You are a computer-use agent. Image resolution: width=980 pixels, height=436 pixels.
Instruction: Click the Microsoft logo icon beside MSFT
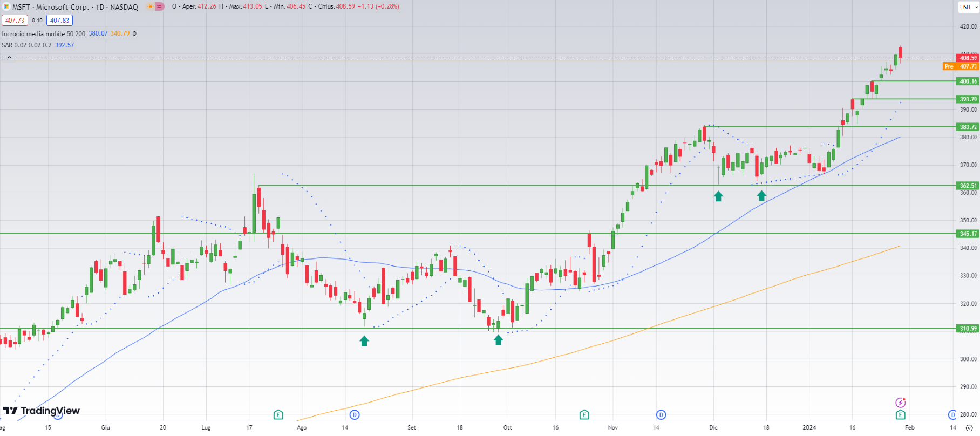pyautogui.click(x=6, y=6)
